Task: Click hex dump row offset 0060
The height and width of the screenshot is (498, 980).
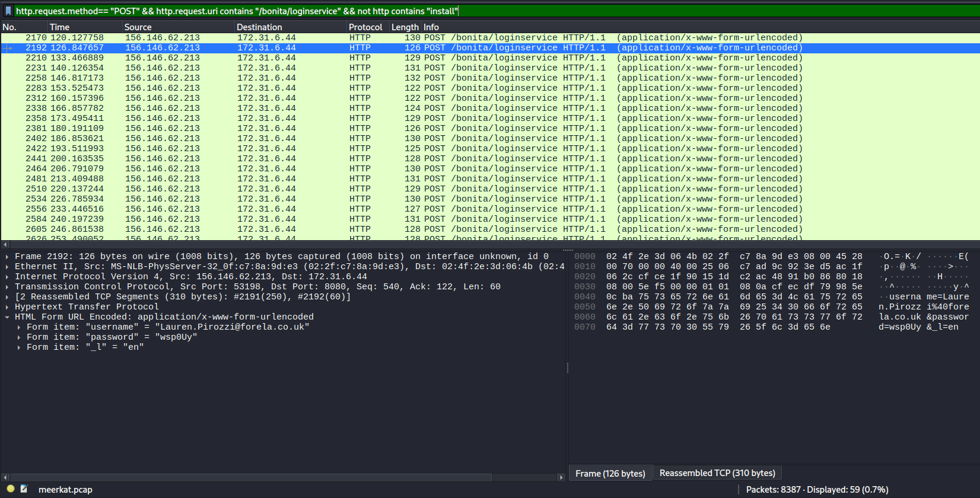Action: [585, 317]
